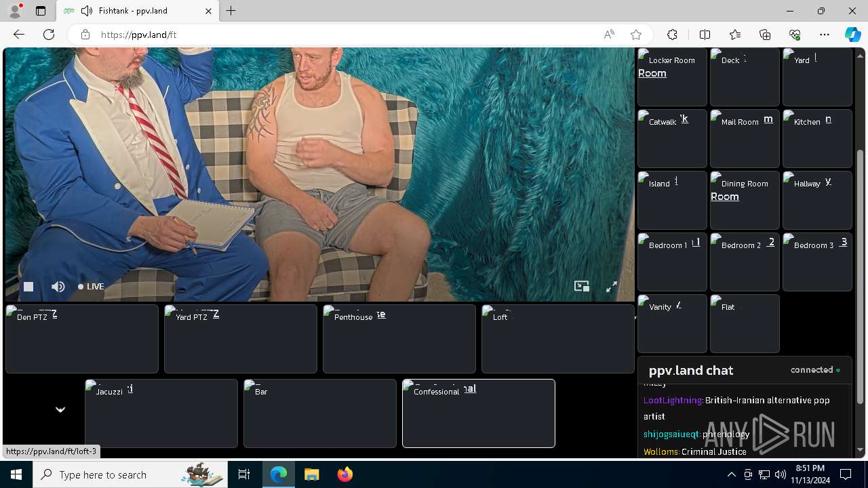
Task: Toggle picture-in-picture mode on video
Action: coord(582,287)
